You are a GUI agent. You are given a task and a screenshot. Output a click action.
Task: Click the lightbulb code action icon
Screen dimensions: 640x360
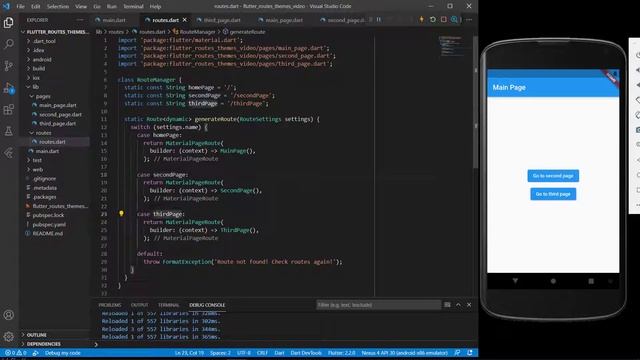click(121, 213)
